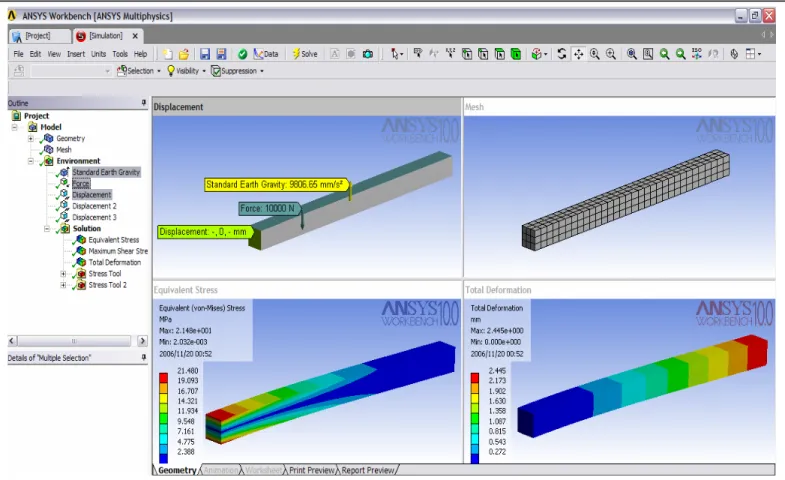Select Displacement 2 in outline tree

pos(94,206)
